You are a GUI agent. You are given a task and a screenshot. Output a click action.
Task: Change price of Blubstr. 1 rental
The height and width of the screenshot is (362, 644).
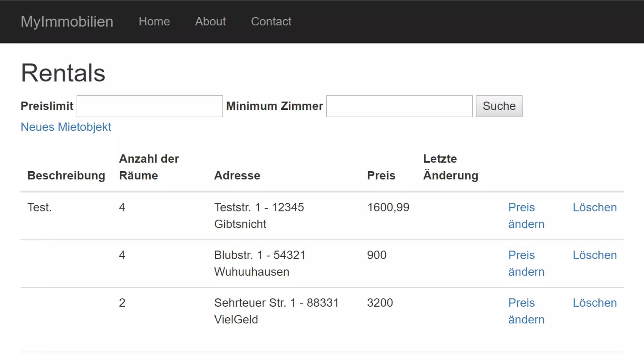[526, 263]
